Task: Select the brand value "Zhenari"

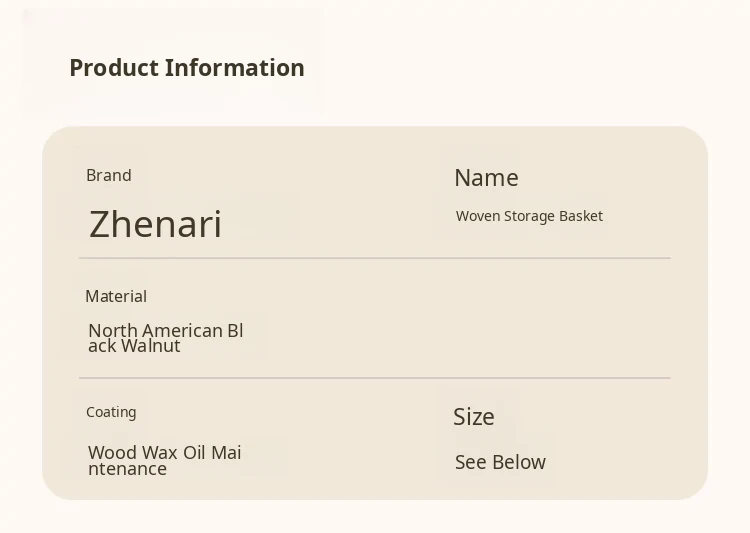Action: 155,224
